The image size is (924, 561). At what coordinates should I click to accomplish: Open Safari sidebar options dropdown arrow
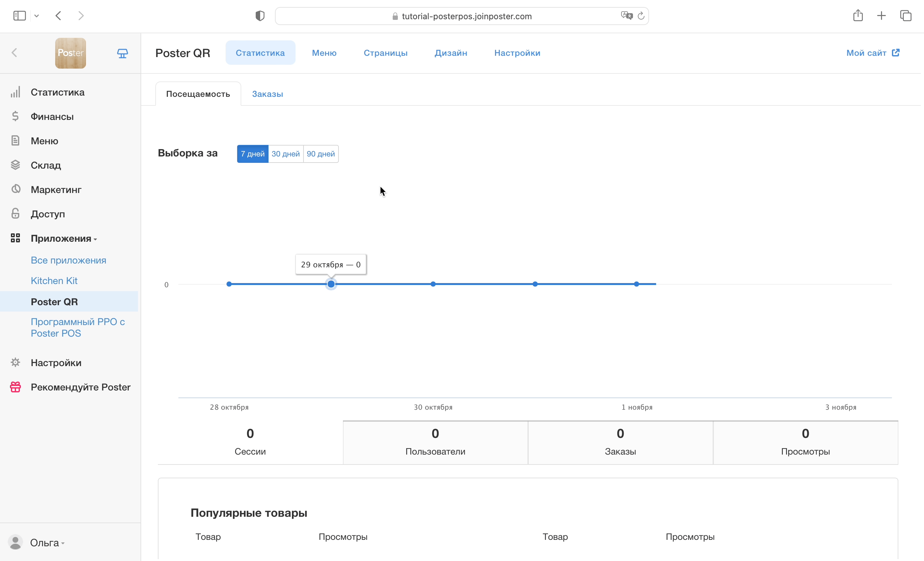tap(36, 16)
